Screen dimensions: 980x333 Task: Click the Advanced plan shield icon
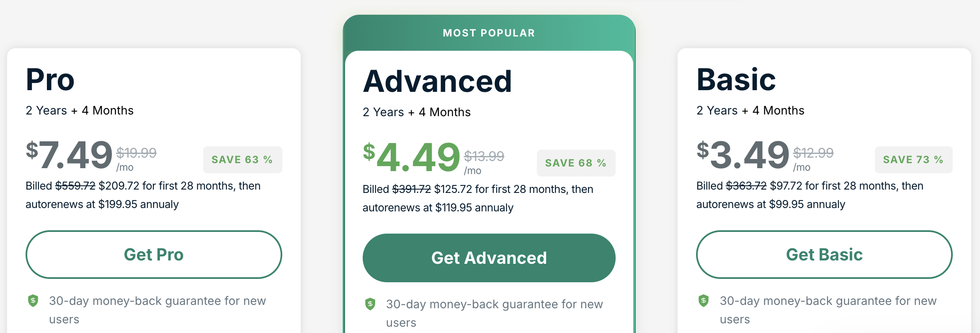tap(370, 304)
